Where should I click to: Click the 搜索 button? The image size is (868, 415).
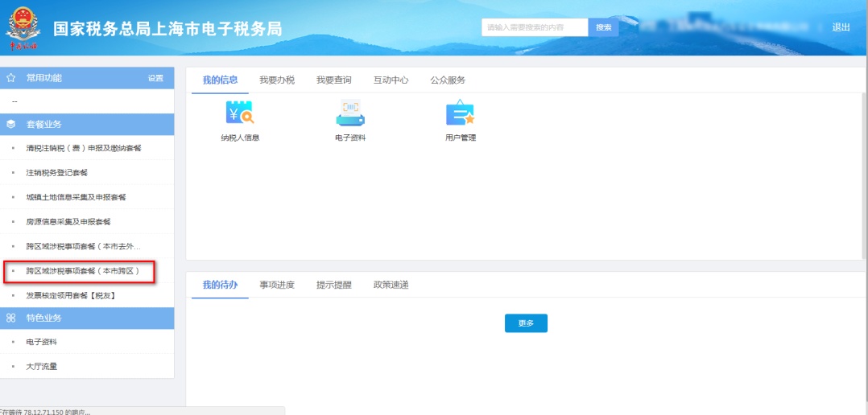(603, 27)
